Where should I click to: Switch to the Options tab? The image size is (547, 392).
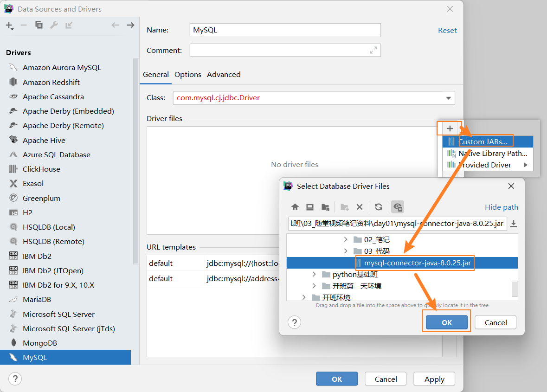click(188, 75)
